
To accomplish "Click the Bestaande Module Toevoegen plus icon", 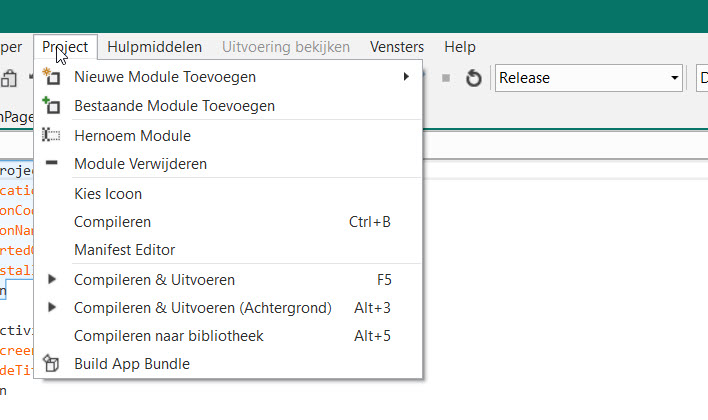I will (x=52, y=106).
